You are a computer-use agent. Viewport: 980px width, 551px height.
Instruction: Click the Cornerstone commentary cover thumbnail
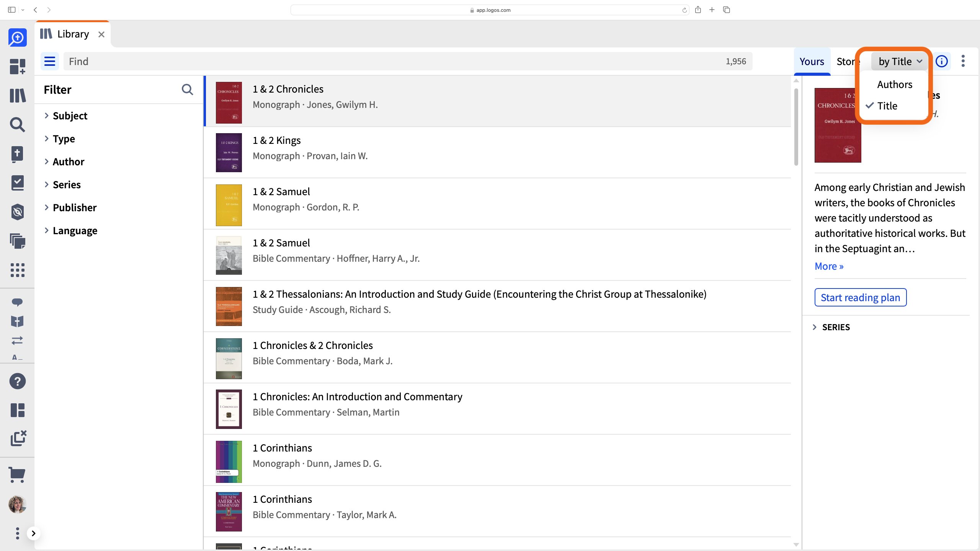[x=229, y=359]
